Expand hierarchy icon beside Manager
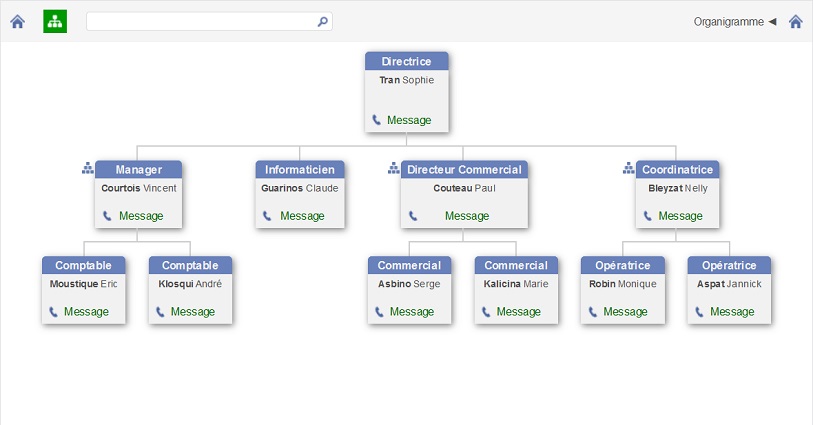The image size is (813, 425). click(x=88, y=168)
